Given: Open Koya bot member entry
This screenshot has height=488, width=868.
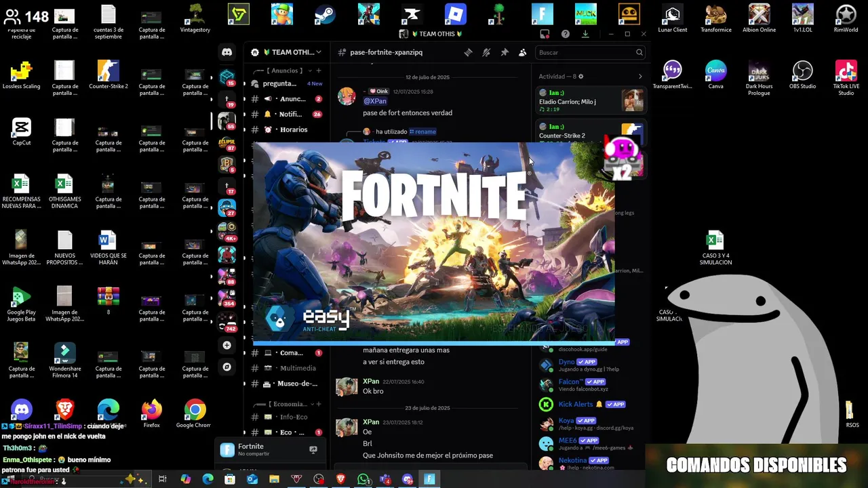Looking at the screenshot, I should click(591, 424).
